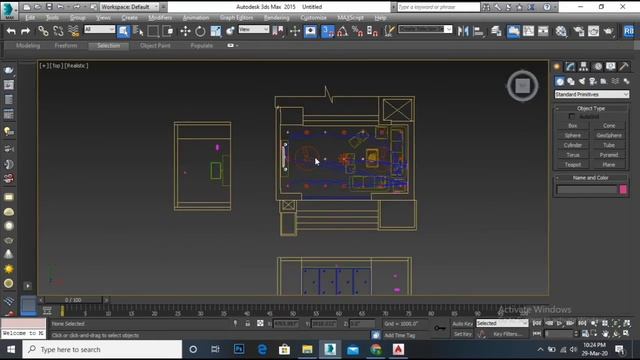Select the Select and Link tool
This screenshot has height=360, width=640.
(x=43, y=31)
